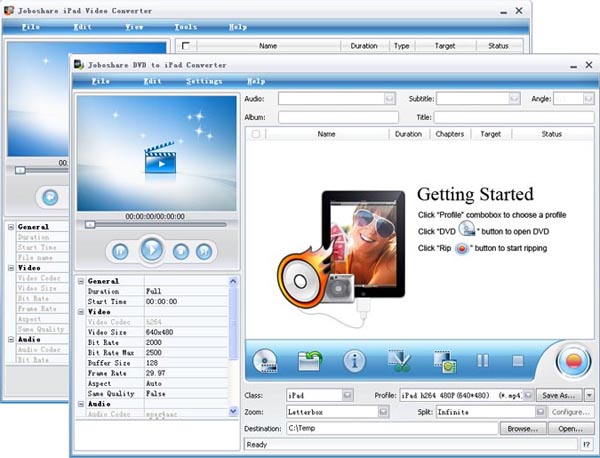Image resolution: width=600 pixels, height=458 pixels.
Task: Click scroll-up arrow of properties panel
Action: [x=233, y=281]
